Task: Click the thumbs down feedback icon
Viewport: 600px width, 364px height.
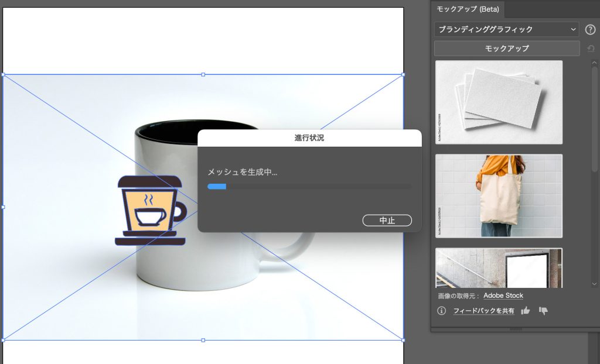Action: coord(543,311)
